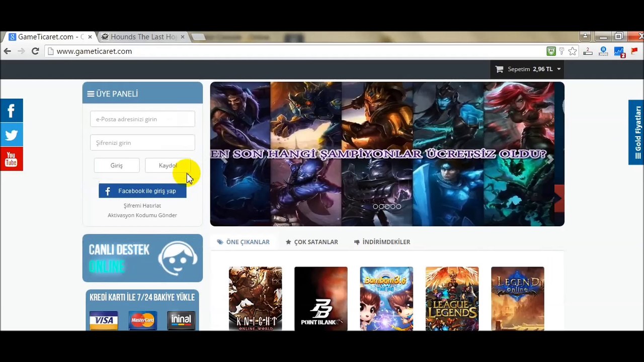Click the saved password key icon

tap(562, 51)
